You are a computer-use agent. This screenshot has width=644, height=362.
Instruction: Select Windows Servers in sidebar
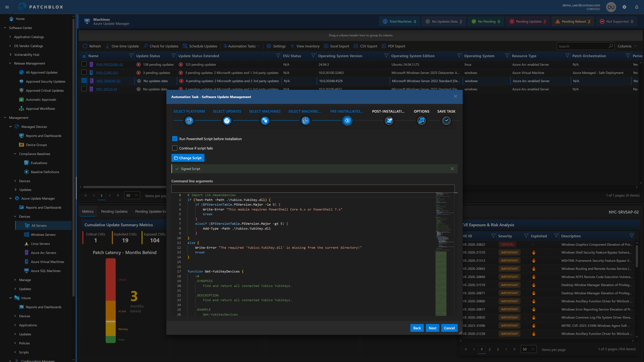(x=43, y=235)
